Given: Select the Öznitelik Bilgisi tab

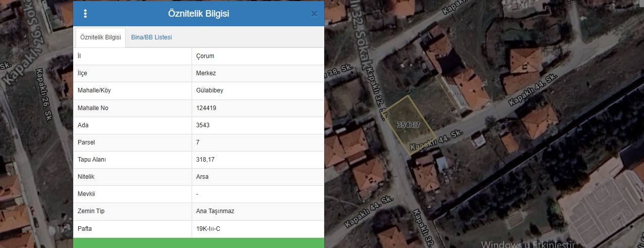Looking at the screenshot, I should [100, 37].
